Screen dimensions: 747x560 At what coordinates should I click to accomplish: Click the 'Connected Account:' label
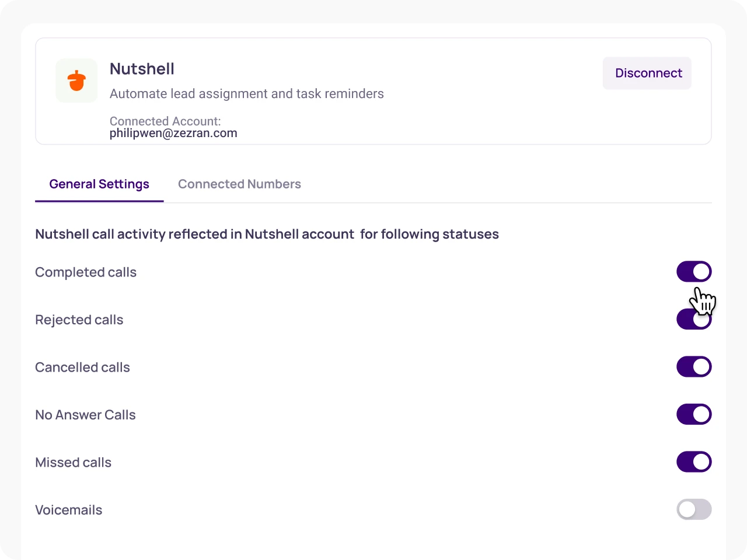(x=165, y=121)
